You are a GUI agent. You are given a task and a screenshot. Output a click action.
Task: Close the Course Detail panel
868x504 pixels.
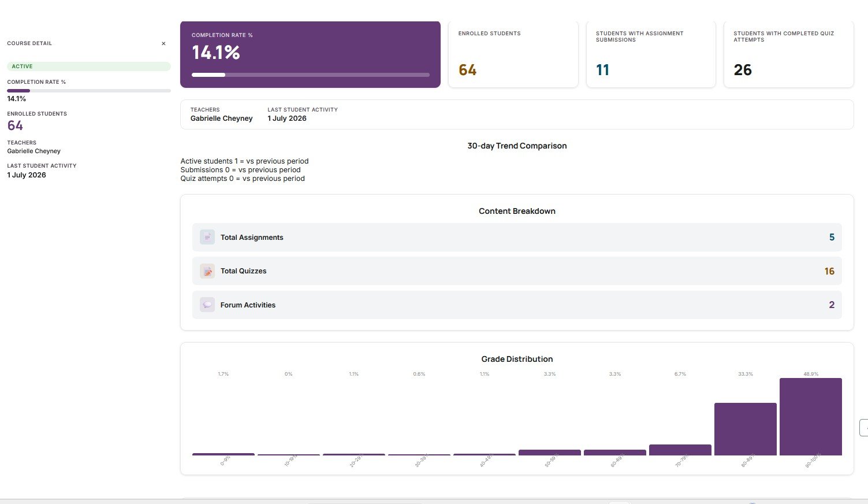[x=163, y=43]
